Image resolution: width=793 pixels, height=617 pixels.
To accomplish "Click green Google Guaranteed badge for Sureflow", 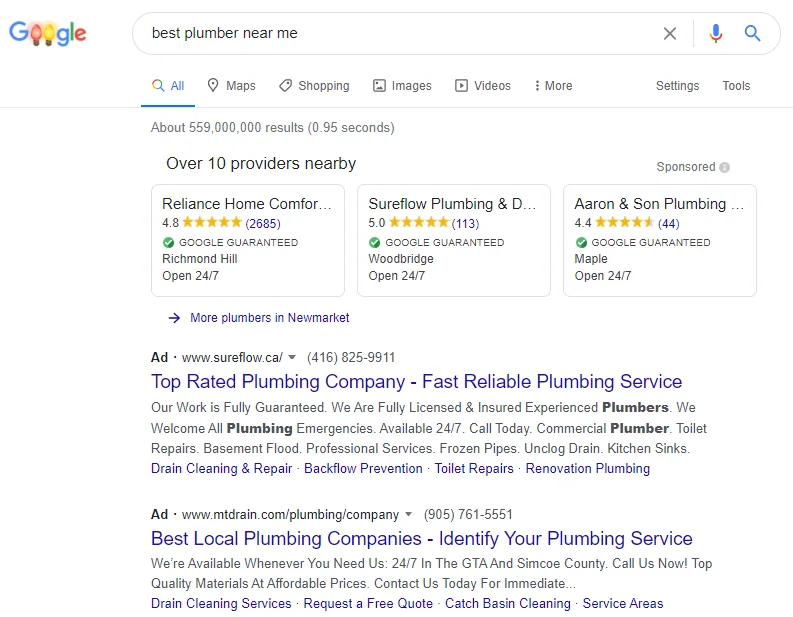I will [374, 243].
